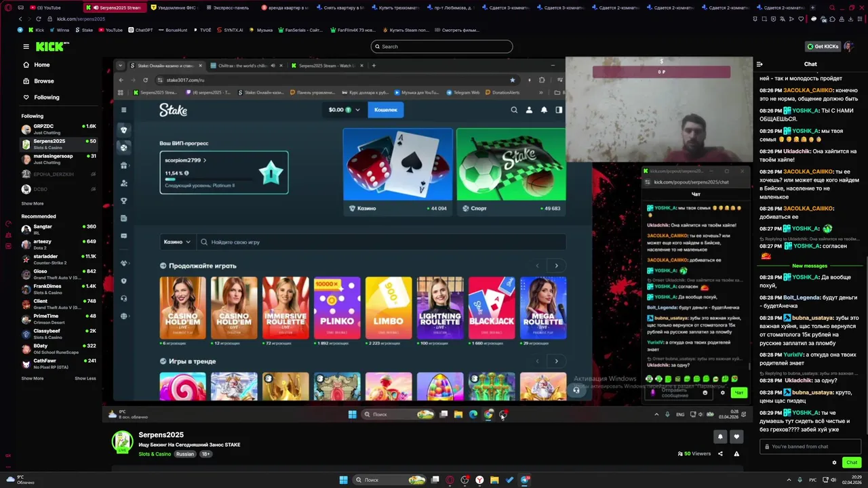Click the Kick search field
868x488 pixels.
[x=441, y=47]
